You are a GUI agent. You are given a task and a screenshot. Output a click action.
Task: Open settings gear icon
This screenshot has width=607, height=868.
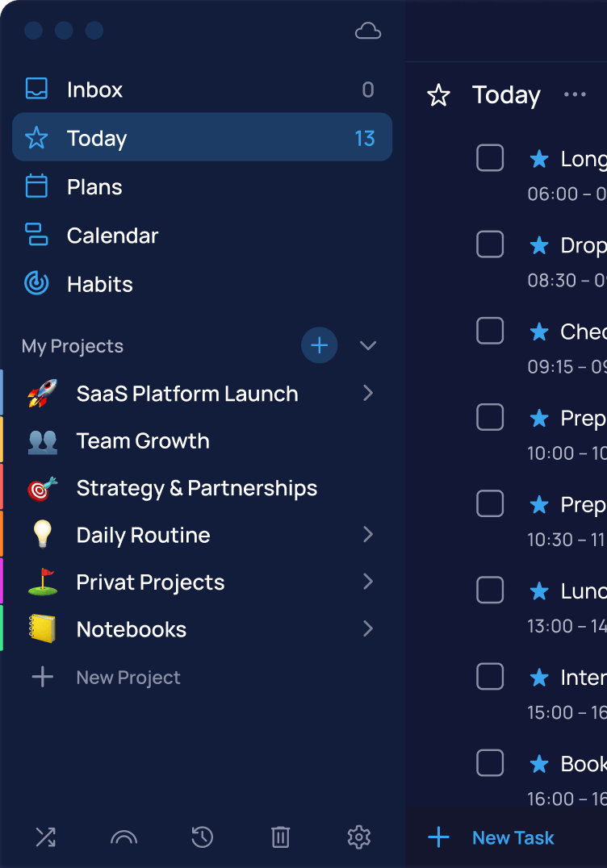click(359, 837)
